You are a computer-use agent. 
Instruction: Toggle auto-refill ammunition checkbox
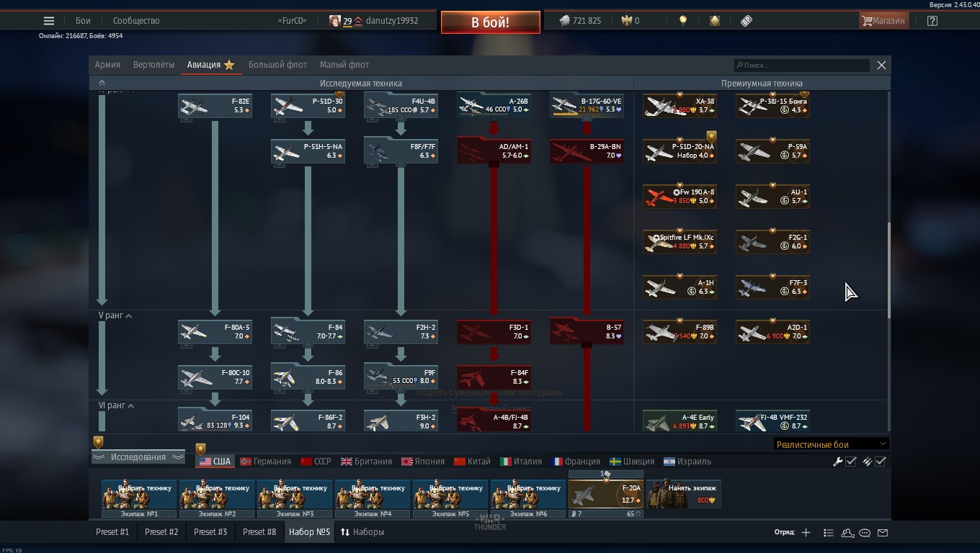[x=881, y=462]
